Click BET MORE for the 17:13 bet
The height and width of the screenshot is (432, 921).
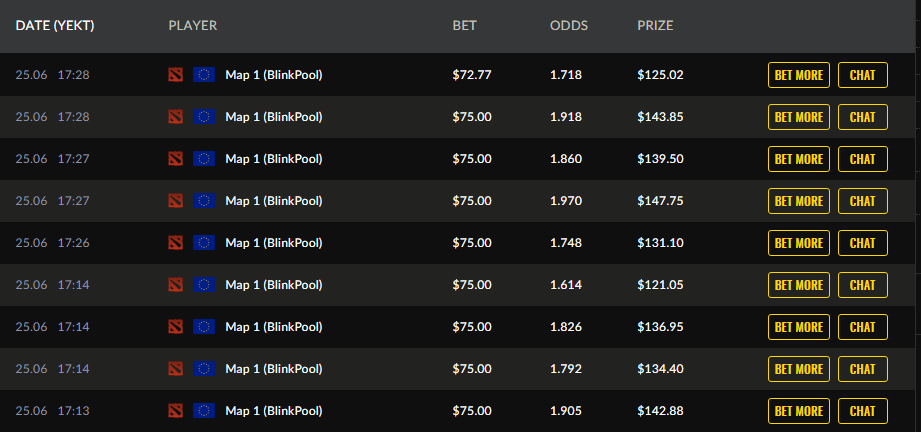799,411
